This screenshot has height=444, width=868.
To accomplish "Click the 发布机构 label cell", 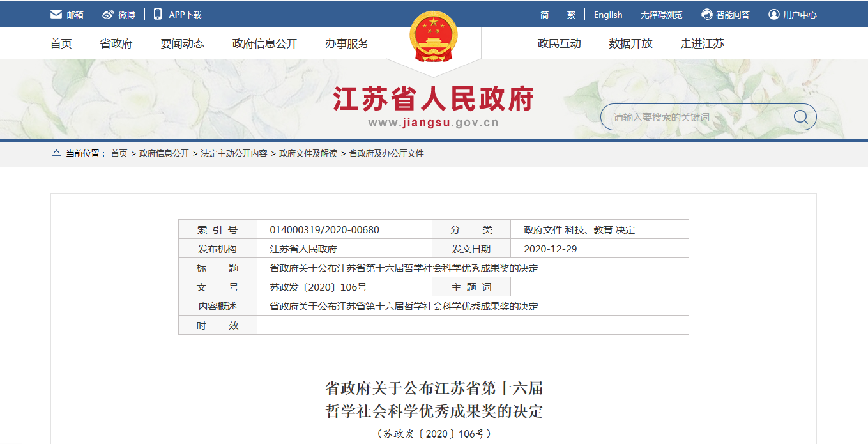I will point(218,249).
